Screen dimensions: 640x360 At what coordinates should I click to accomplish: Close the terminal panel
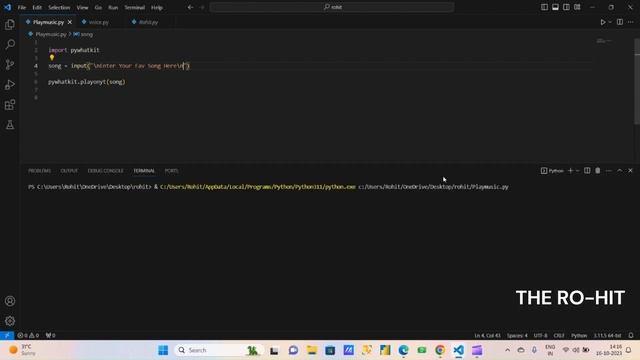[x=630, y=171]
